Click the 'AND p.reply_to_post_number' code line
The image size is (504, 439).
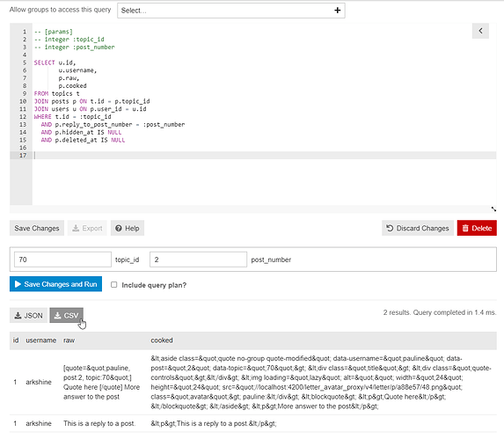tap(113, 124)
